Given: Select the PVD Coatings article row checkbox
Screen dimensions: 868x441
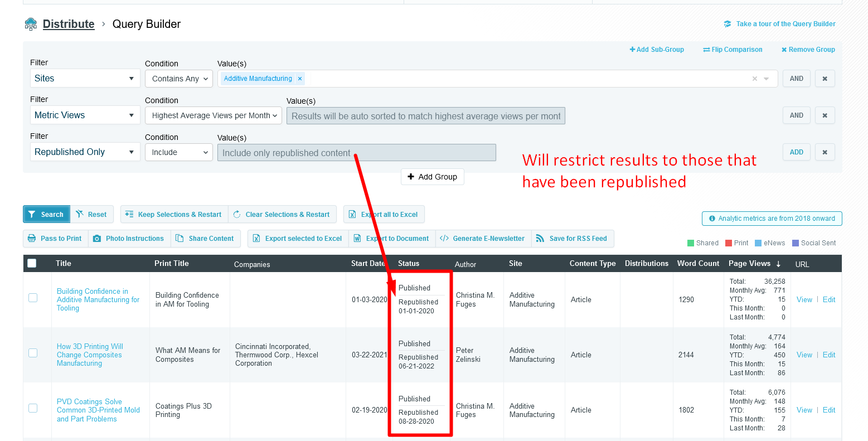Looking at the screenshot, I should (33, 408).
